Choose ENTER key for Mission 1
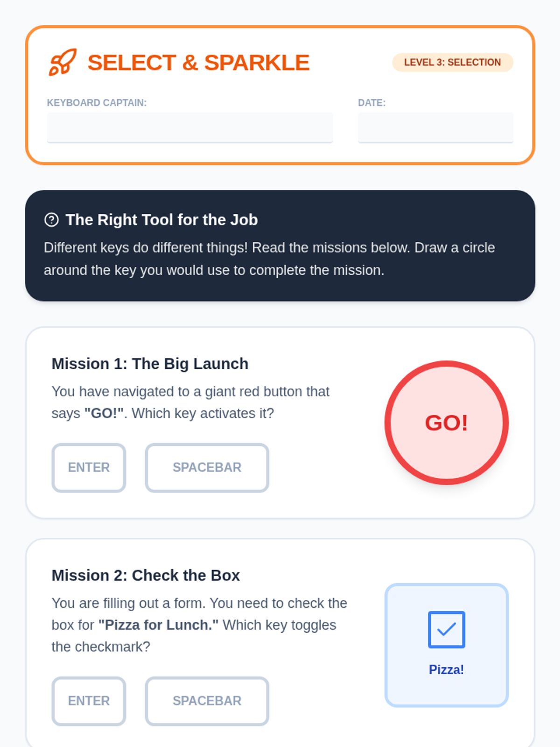The image size is (560, 747). [x=89, y=467]
